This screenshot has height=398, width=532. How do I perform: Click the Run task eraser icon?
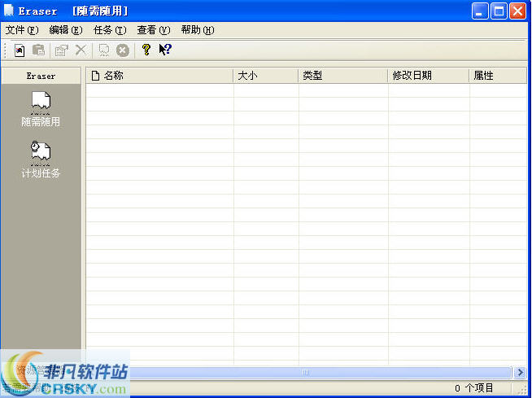(104, 50)
